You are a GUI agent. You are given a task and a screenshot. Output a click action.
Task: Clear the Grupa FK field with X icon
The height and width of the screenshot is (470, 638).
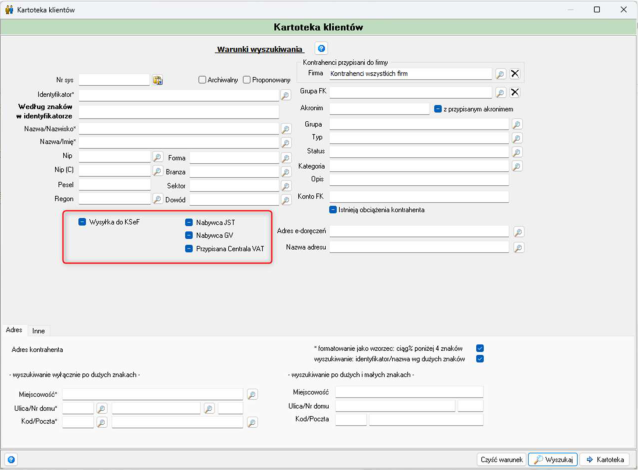click(x=515, y=92)
